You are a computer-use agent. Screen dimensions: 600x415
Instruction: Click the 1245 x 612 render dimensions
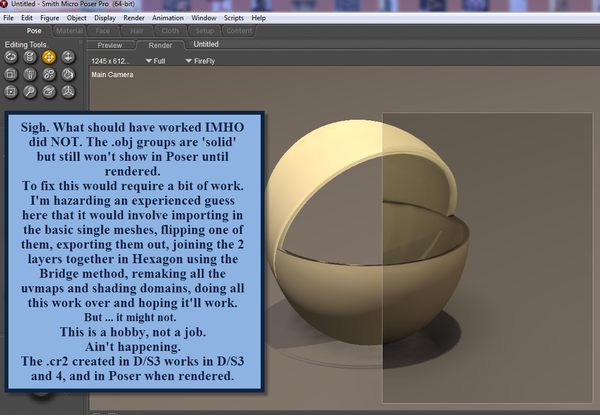[110, 61]
